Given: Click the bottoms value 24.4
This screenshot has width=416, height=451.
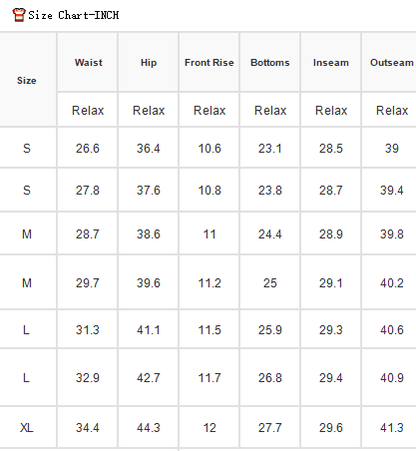Looking at the screenshot, I should pos(270,234).
